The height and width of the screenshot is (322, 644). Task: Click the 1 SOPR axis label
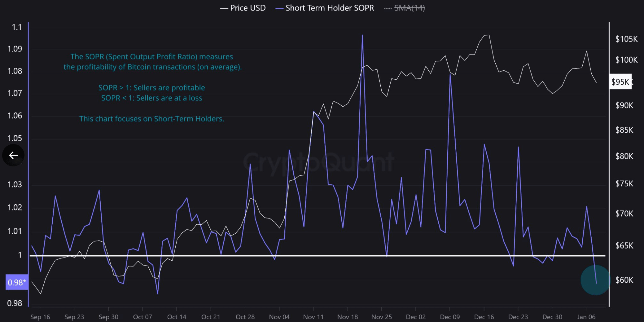[20, 255]
